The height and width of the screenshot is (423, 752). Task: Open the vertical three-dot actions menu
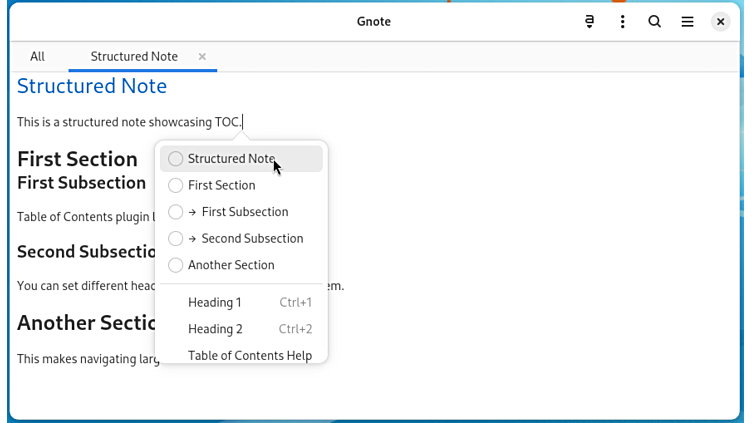pyautogui.click(x=622, y=21)
